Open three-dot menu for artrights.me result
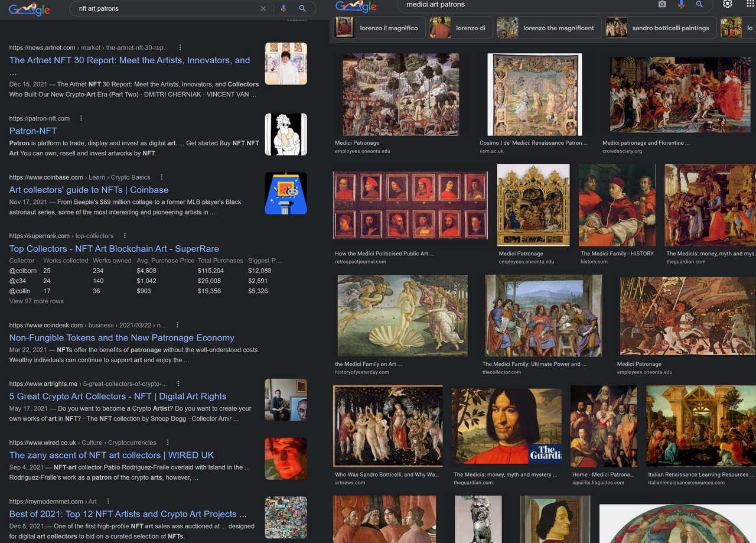This screenshot has width=756, height=543. [x=178, y=384]
